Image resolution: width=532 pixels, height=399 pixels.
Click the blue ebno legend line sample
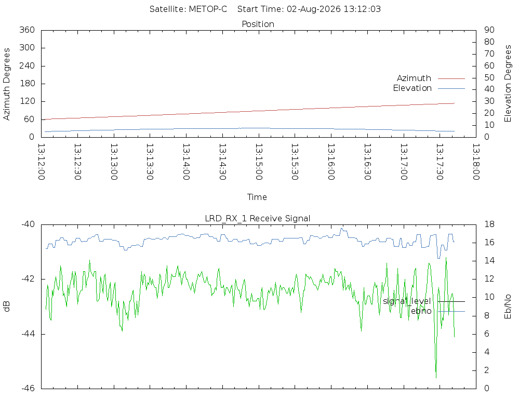tap(451, 312)
